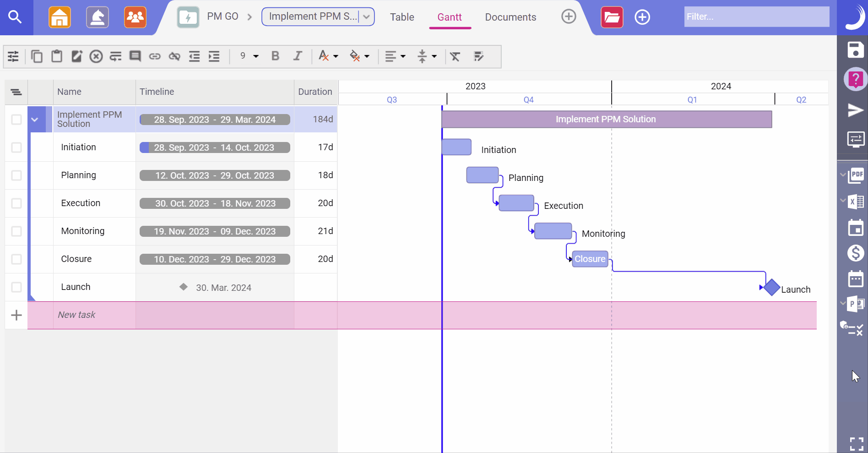Open the red folder icon
868x453 pixels.
(612, 17)
